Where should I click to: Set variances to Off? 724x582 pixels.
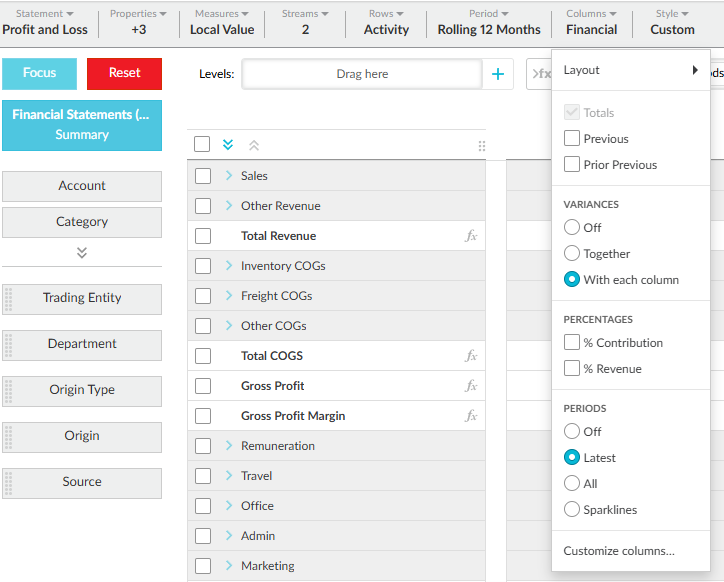(x=572, y=228)
